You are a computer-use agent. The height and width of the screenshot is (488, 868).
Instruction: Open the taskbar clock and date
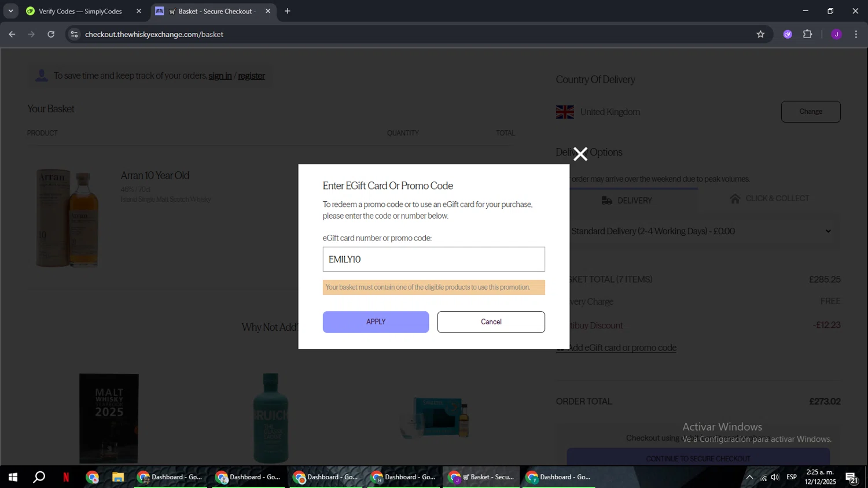coord(821,477)
